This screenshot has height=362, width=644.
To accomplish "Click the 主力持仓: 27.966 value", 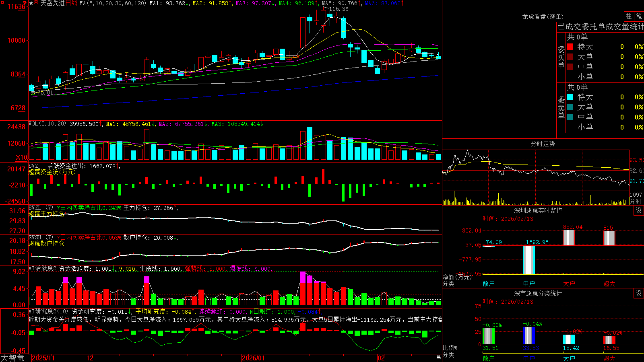I will click(x=148, y=208).
